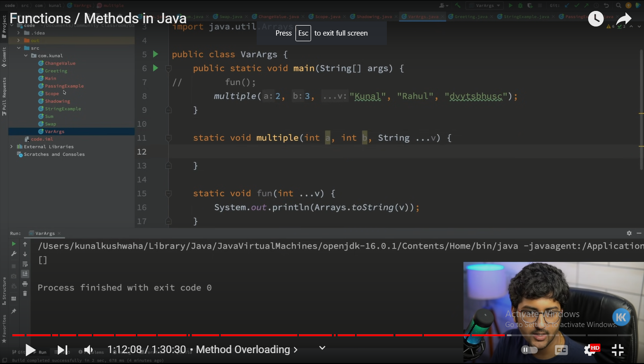This screenshot has height=364, width=644.
Task: Click Esc key hint in fullscreen notice
Action: 303,33
